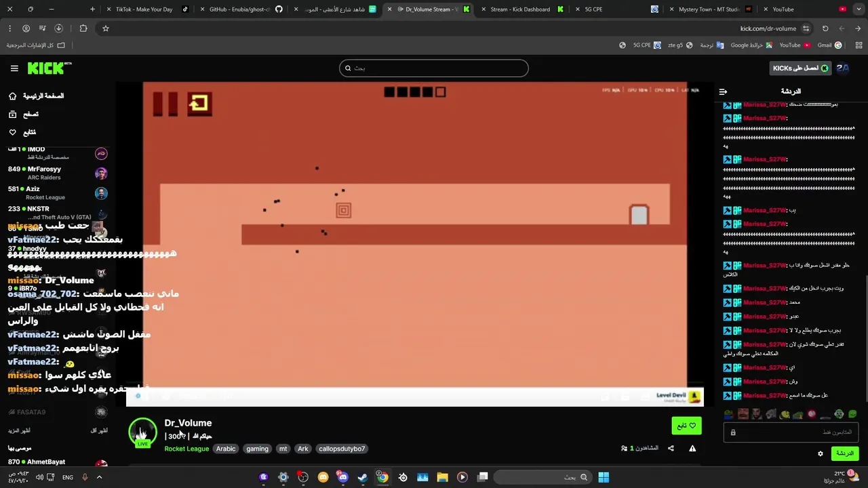Show hidden system tray icons chevron

(99, 477)
